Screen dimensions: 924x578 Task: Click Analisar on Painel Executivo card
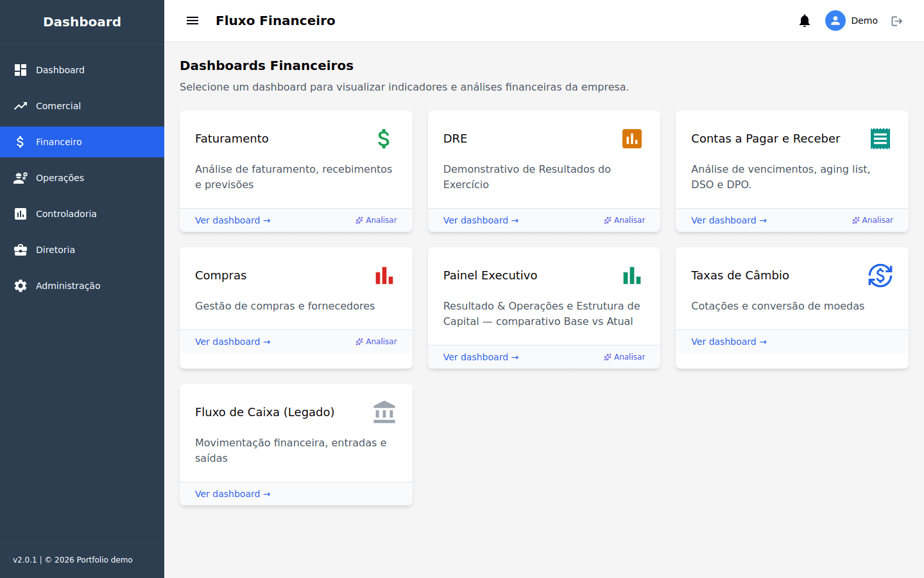click(x=624, y=357)
